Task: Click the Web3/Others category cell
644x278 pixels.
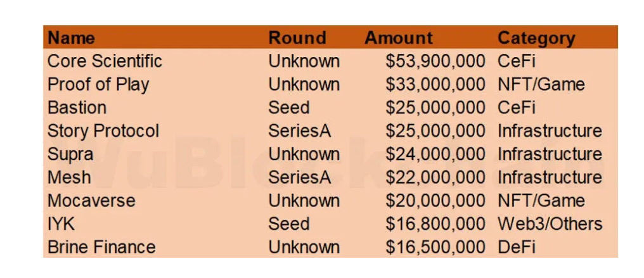Action: 550,224
